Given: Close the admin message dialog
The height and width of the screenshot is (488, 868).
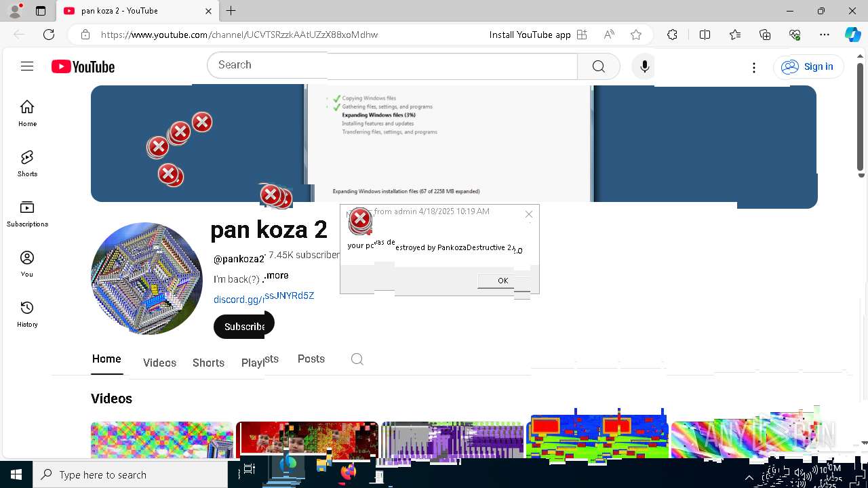Looking at the screenshot, I should tap(529, 214).
